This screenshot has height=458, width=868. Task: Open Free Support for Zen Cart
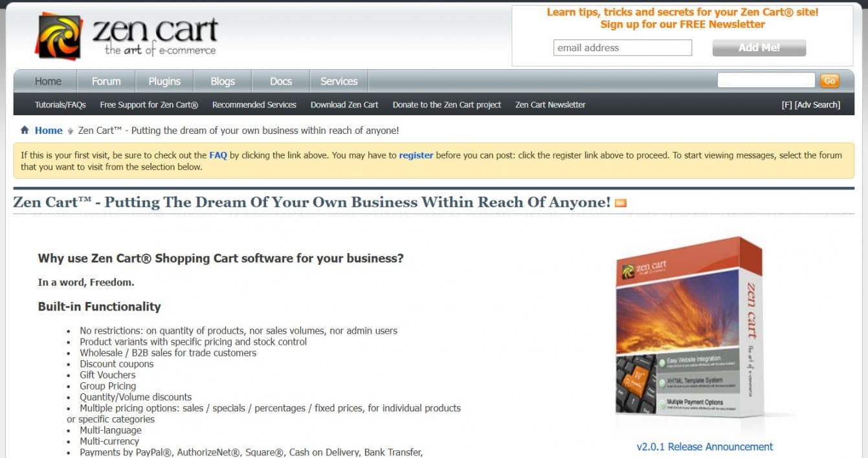click(149, 105)
